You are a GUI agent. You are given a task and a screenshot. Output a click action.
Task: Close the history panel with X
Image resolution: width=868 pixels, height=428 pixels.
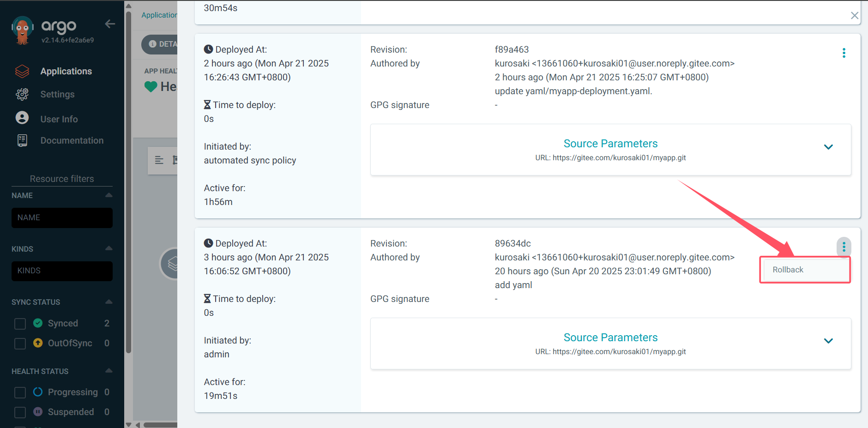point(855,16)
